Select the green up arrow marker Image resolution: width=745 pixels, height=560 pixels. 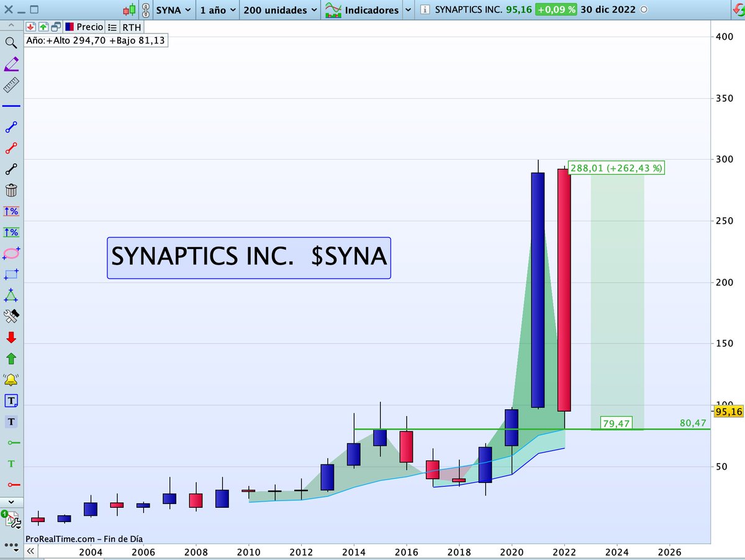point(11,358)
